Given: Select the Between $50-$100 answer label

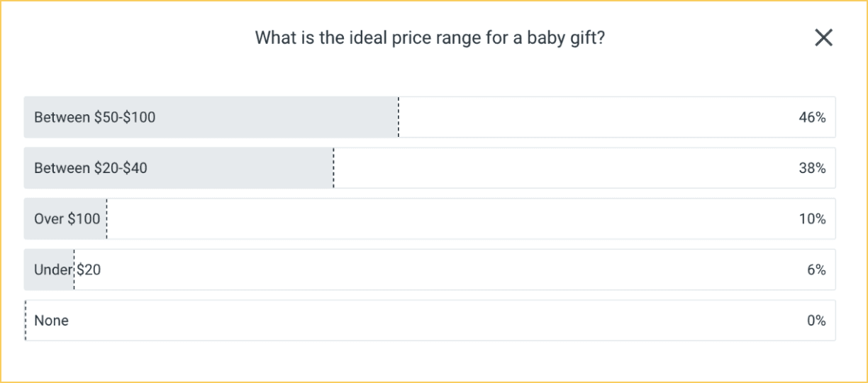Looking at the screenshot, I should 94,118.
